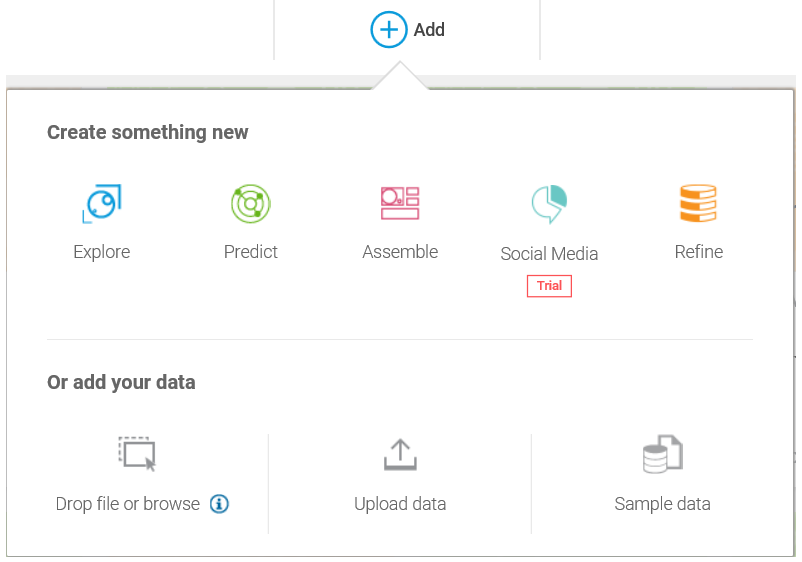Select the Predict icon
The height and width of the screenshot is (562, 802).
tap(251, 204)
